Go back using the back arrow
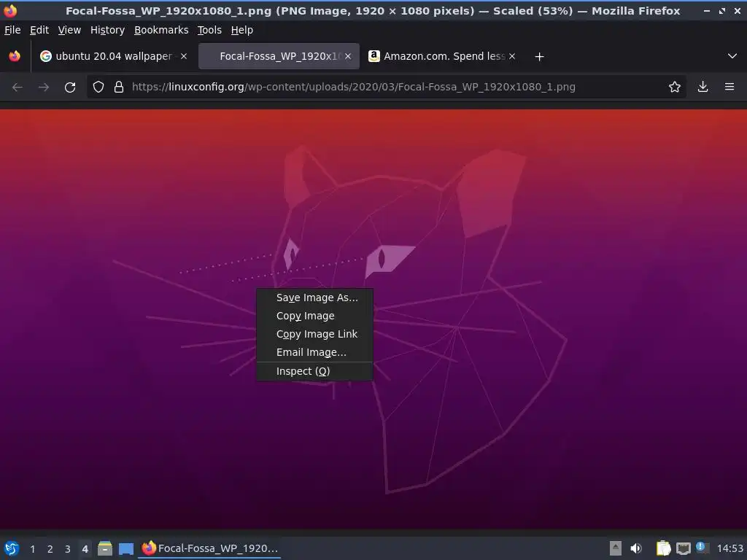 click(18, 87)
